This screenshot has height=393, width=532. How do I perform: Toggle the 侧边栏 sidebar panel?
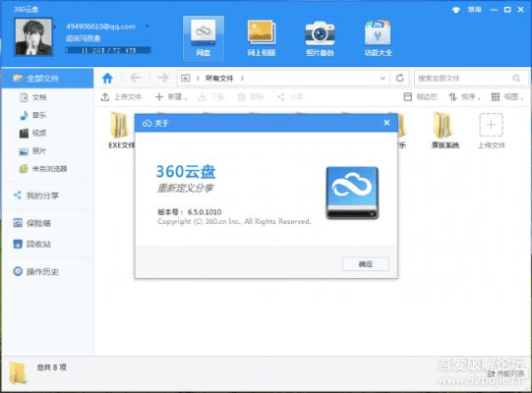[420, 97]
